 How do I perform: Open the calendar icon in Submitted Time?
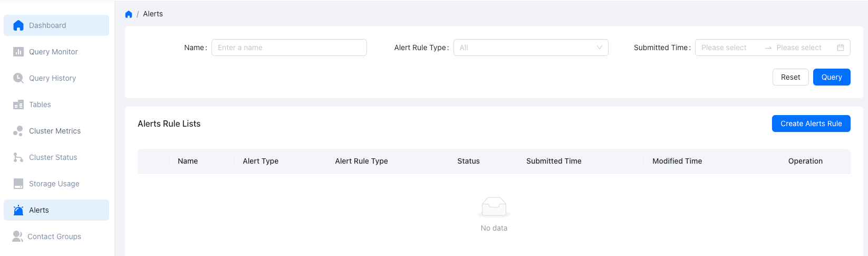click(841, 48)
